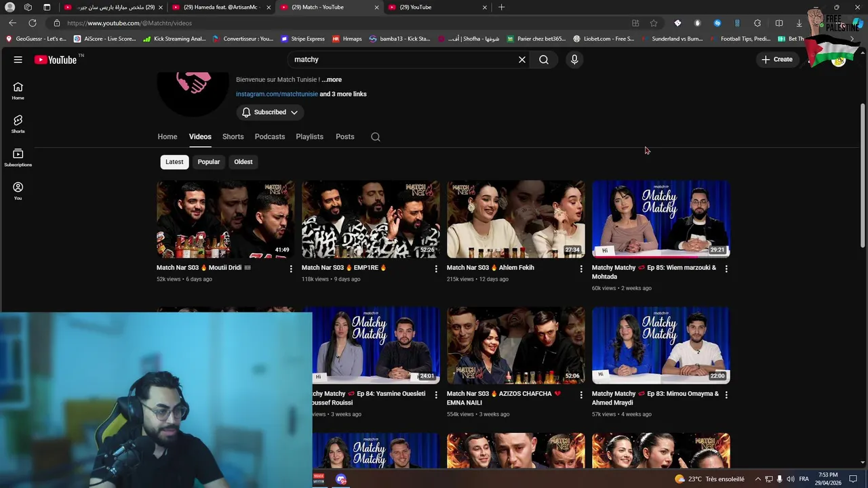This screenshot has width=868, height=488.
Task: Open volume control in system tray
Action: (x=791, y=479)
